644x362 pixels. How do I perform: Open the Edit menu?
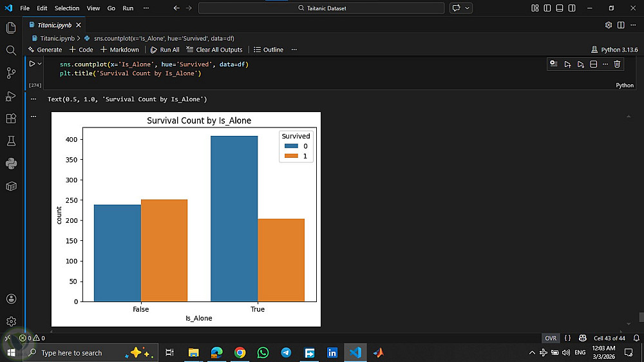(42, 8)
